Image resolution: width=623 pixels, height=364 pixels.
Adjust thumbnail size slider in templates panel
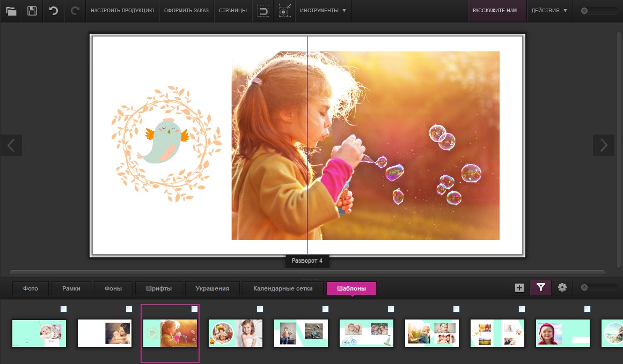click(599, 288)
